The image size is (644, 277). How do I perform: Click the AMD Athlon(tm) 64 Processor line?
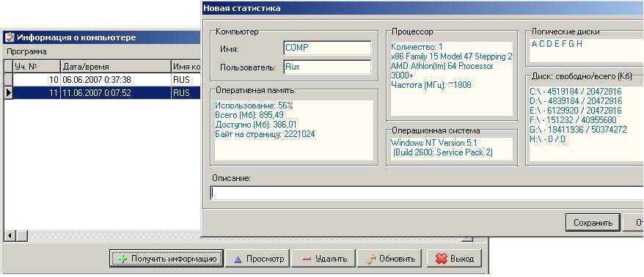click(x=442, y=66)
